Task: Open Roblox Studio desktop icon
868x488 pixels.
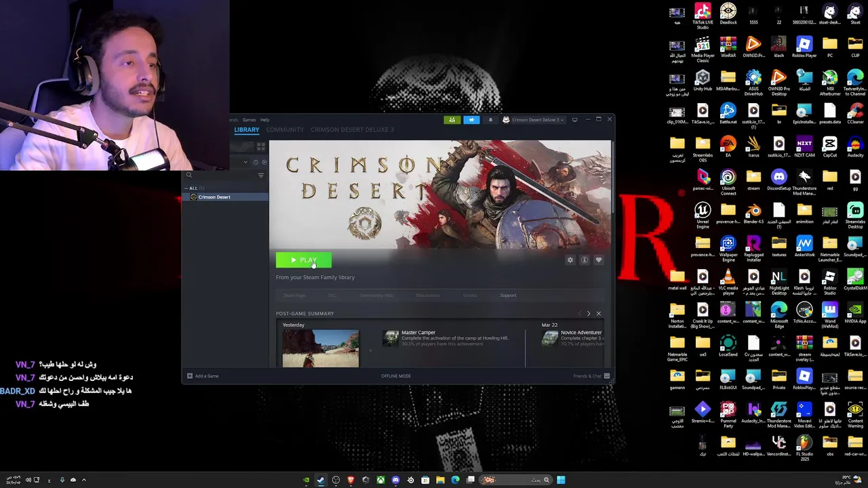Action: point(829,282)
